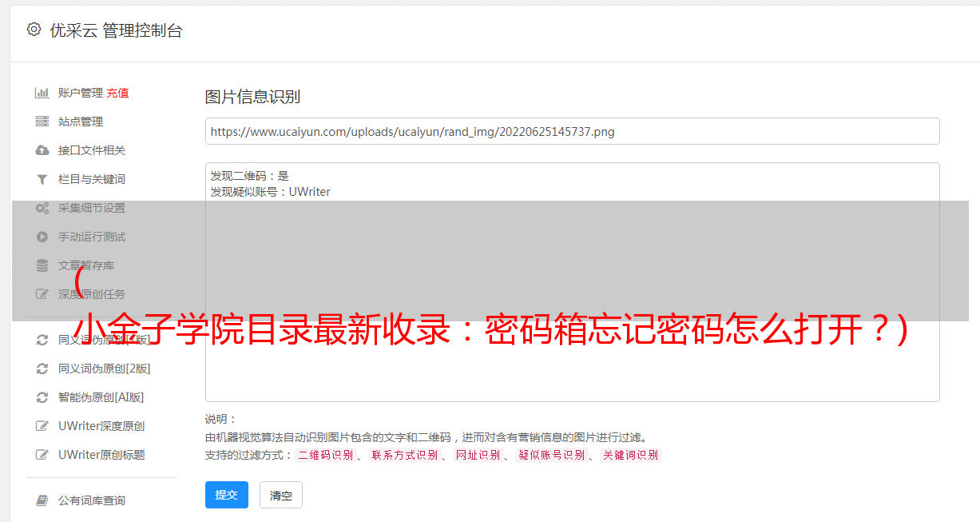Click the red 充值 link
Image resolution: width=980 pixels, height=522 pixels.
pyautogui.click(x=117, y=93)
